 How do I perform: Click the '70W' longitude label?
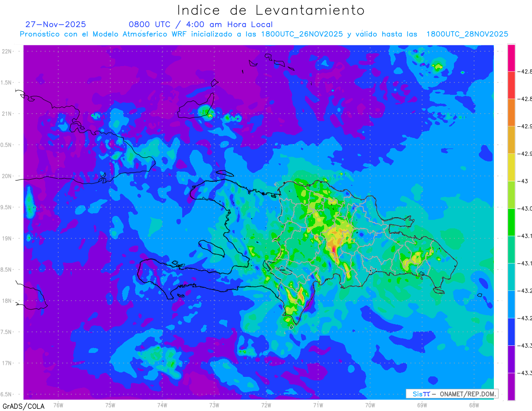370,405
